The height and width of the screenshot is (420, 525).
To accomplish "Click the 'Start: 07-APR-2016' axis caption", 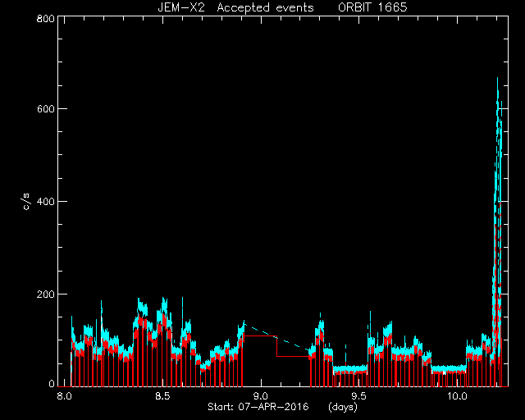I will (258, 407).
